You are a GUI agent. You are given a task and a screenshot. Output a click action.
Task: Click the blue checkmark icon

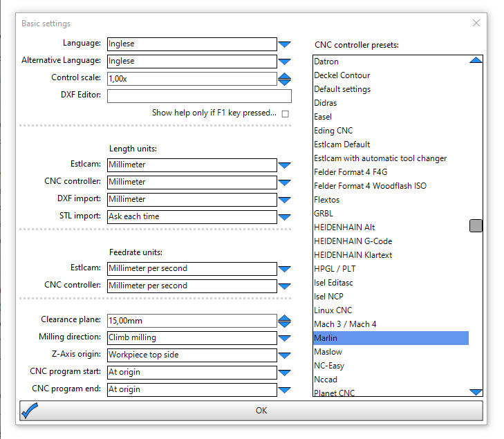click(30, 411)
